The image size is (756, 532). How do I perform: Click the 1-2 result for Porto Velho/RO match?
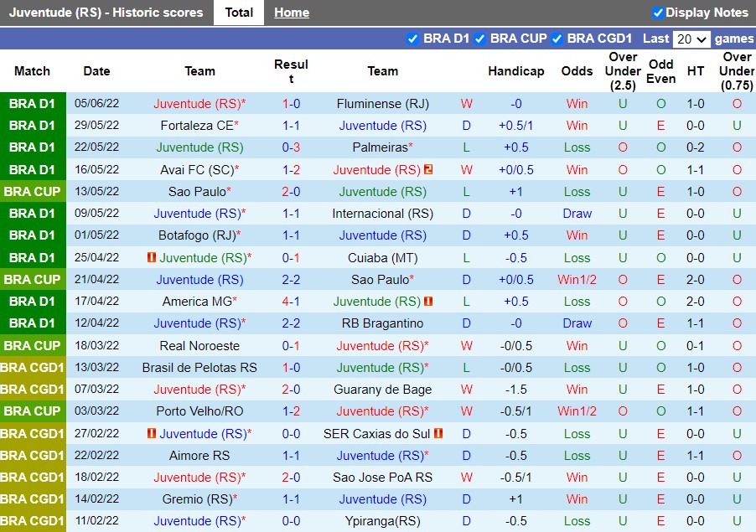[291, 411]
